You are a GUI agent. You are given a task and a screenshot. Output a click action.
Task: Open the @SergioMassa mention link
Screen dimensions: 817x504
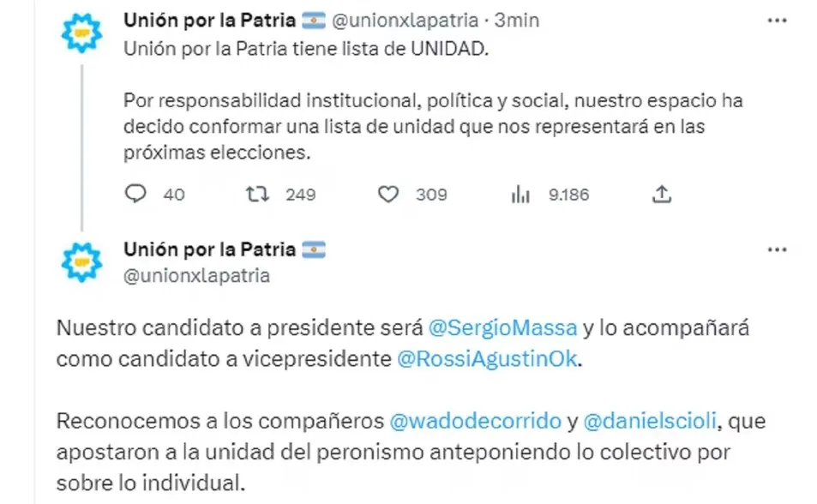click(502, 328)
